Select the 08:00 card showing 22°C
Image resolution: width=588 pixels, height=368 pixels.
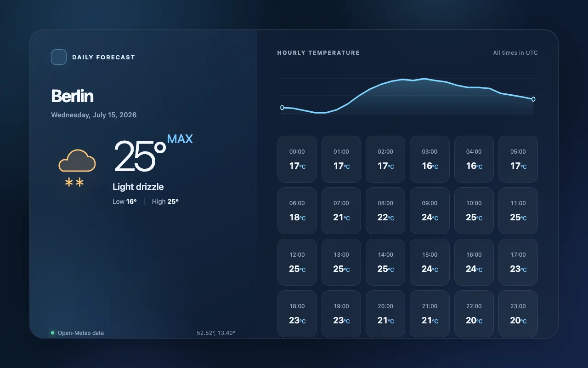pyautogui.click(x=385, y=211)
